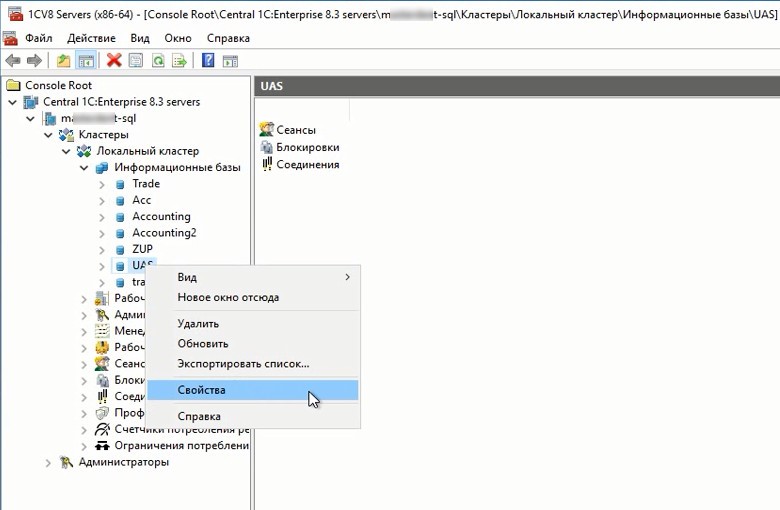The image size is (780, 510).
Task: Select the Сеансы text in right pane
Action: [x=295, y=130]
